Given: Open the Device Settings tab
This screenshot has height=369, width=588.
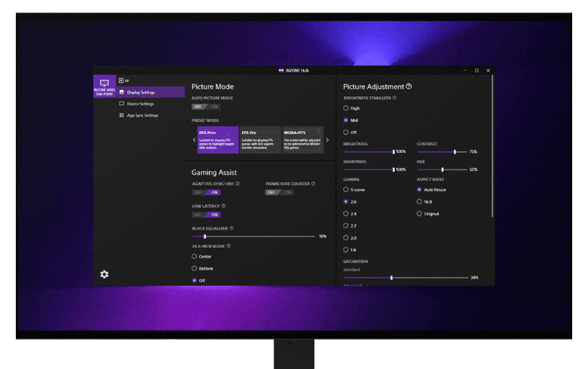Looking at the screenshot, I should (140, 104).
